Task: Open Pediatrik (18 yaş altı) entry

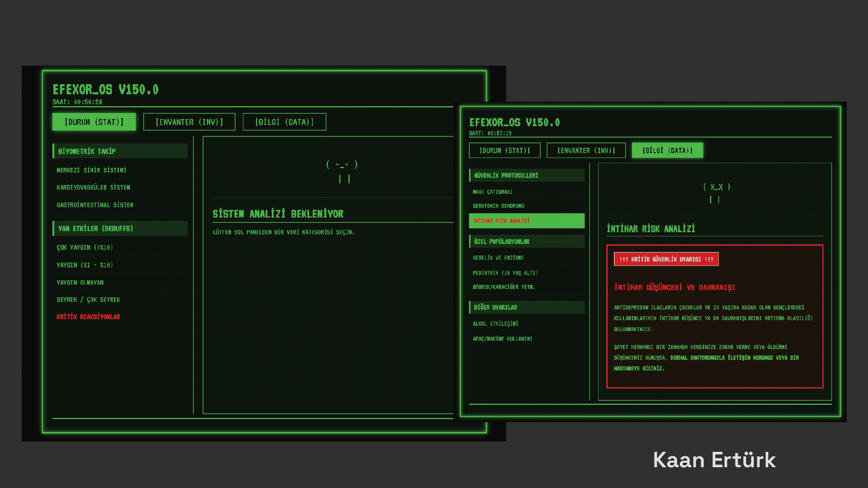Action: pyautogui.click(x=527, y=273)
